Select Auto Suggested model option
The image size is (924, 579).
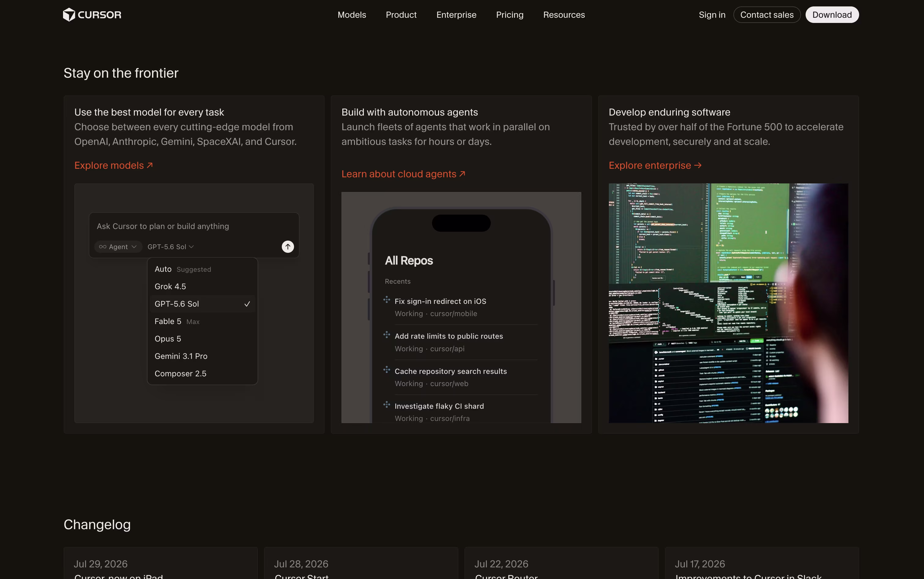click(x=202, y=269)
